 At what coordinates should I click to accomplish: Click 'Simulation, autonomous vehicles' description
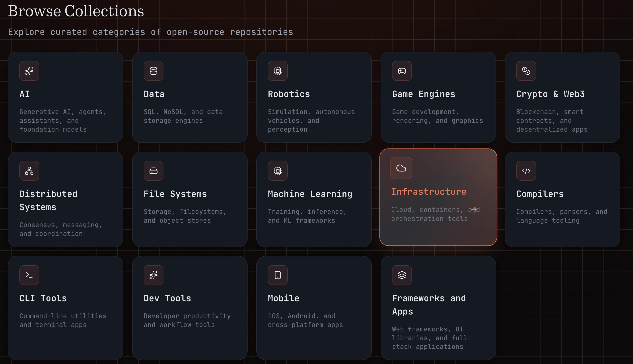coord(311,121)
